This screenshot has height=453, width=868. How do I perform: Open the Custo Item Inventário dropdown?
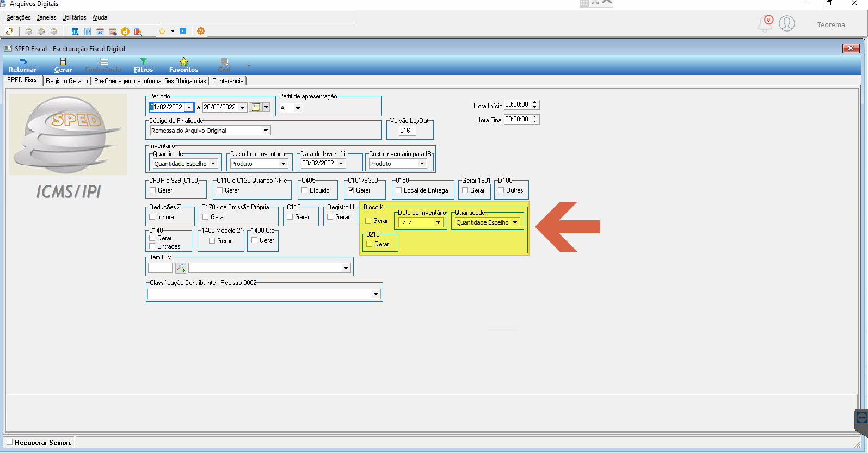click(283, 164)
